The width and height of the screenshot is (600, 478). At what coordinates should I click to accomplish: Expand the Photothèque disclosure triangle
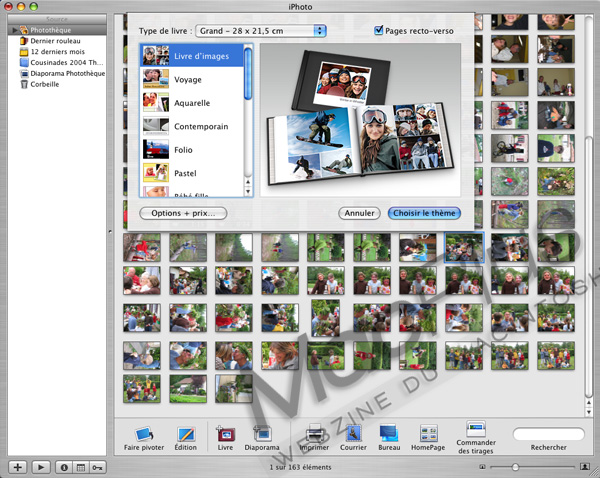coord(15,30)
